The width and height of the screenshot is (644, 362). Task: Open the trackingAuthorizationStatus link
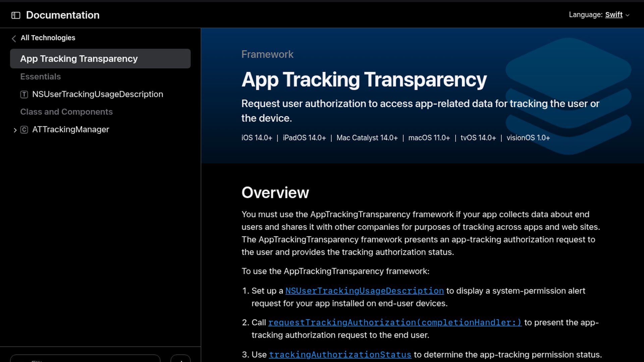click(340, 355)
